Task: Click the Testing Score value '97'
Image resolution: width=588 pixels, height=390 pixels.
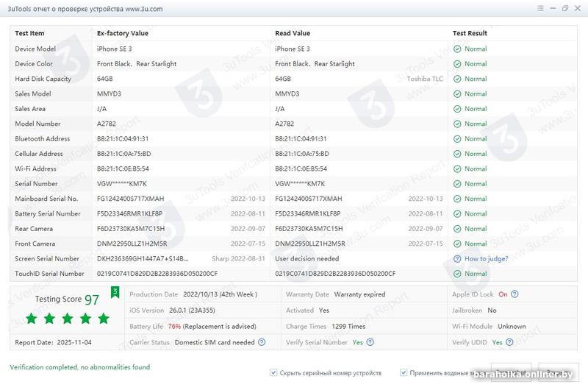Action: click(x=92, y=299)
